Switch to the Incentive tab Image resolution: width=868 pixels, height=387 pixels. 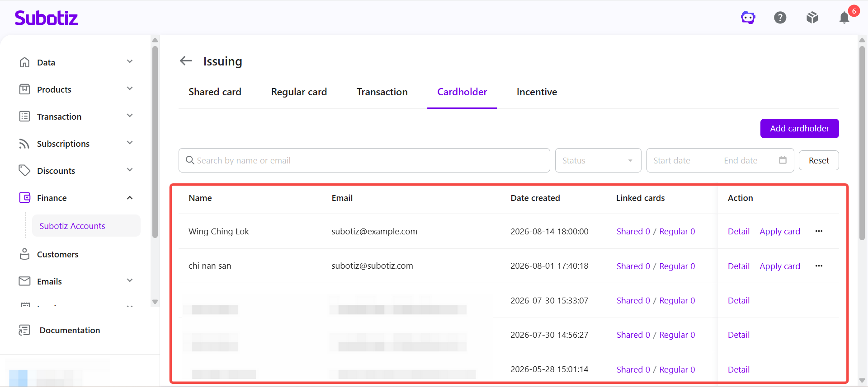537,92
